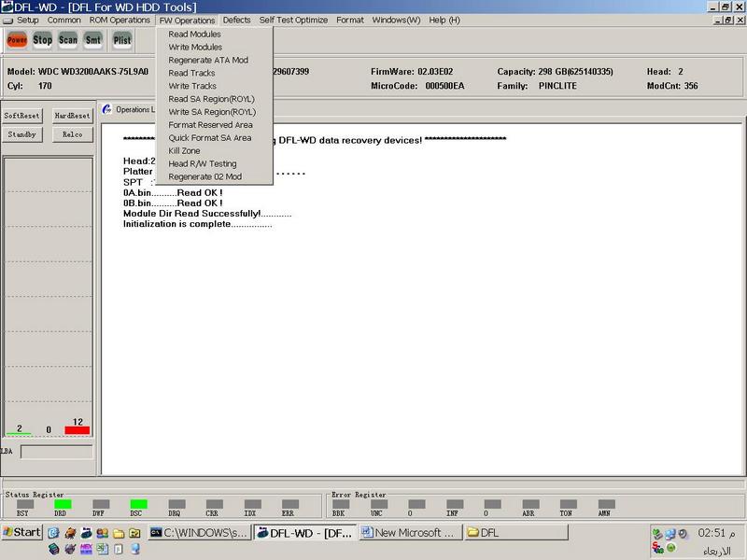Choose Regenerate 02 Mod
Screen dimensions: 747x560
click(215, 176)
